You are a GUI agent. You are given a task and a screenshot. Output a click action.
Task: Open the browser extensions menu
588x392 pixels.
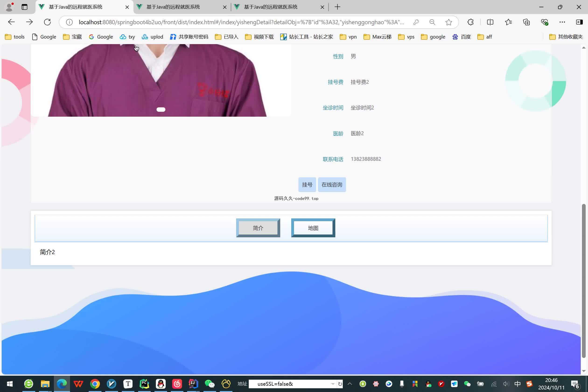(470, 22)
